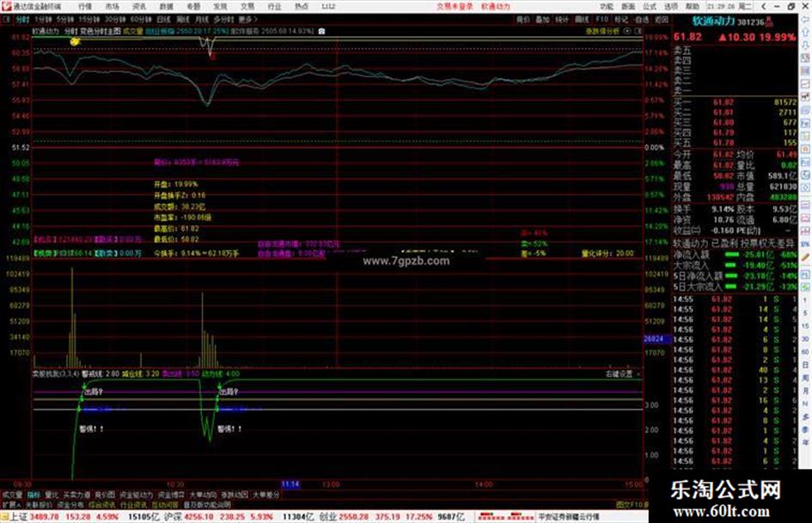Select the 大单差分 bottom tab
The height and width of the screenshot is (523, 812).
point(266,495)
